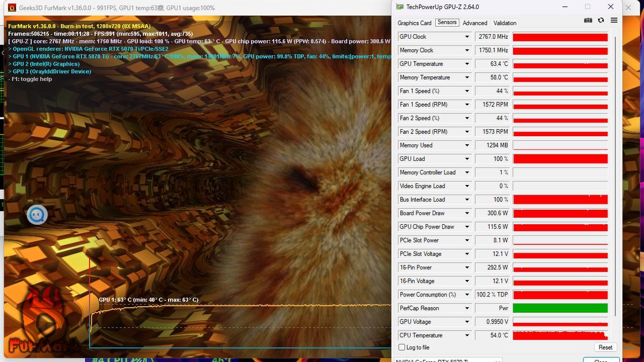Open the GPU Temperature sensor dropdown
Screen dimensions: 644x362
coord(467,64)
